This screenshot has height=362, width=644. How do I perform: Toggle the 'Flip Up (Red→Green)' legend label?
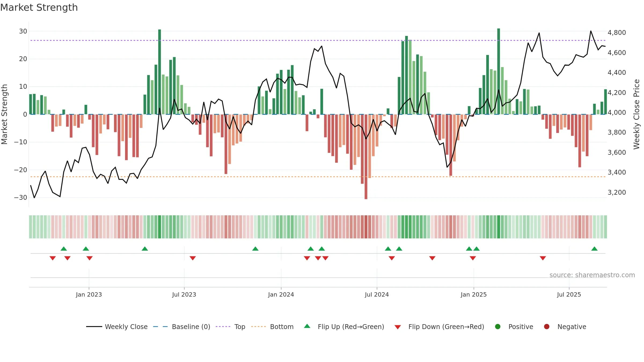(351, 327)
